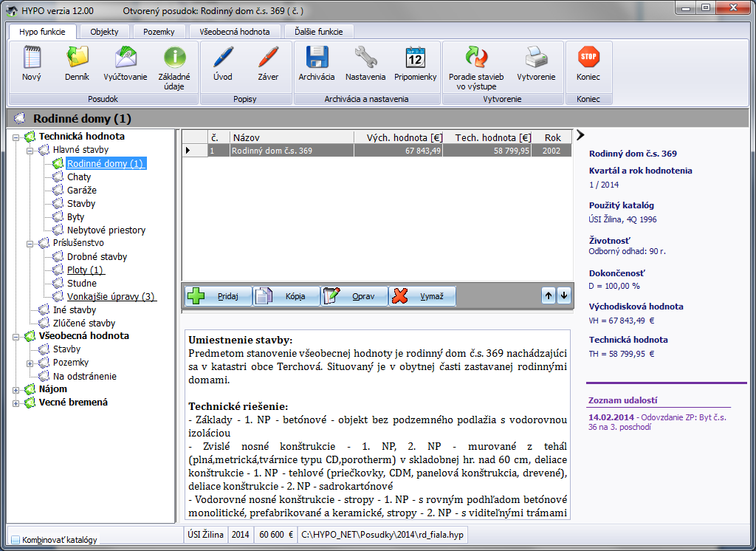Click Vytvorenie printer icon
This screenshot has width=756, height=551.
coord(536,58)
